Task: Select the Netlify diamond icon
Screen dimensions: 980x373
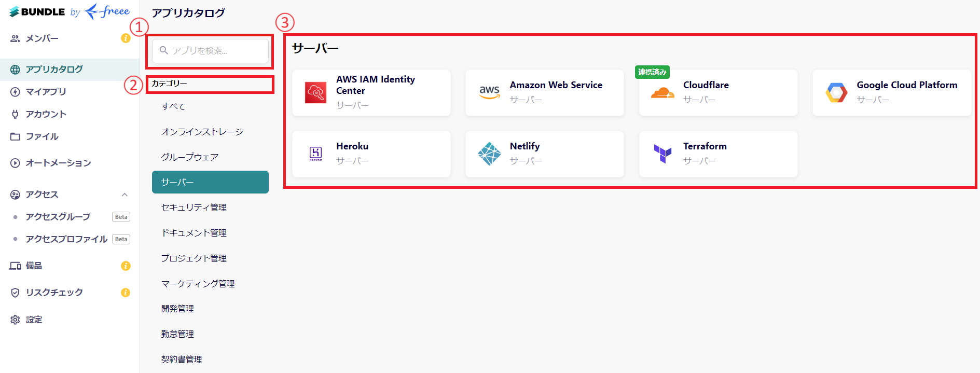Action: click(x=489, y=154)
